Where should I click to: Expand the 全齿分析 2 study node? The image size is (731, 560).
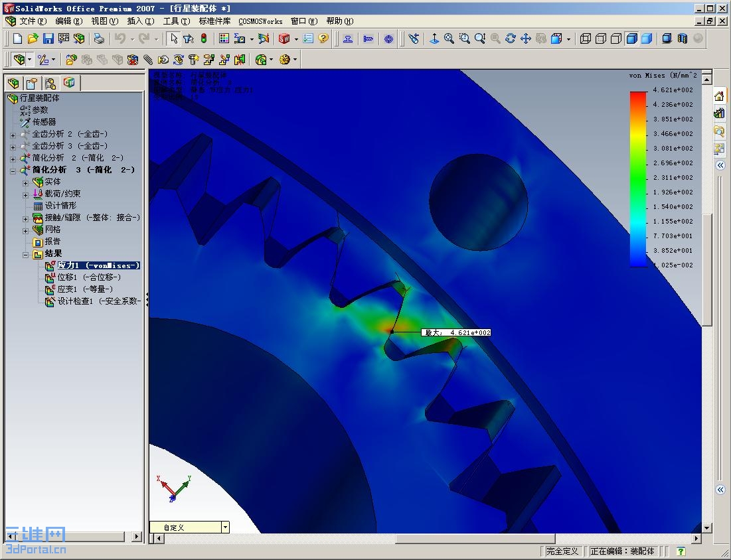click(13, 135)
